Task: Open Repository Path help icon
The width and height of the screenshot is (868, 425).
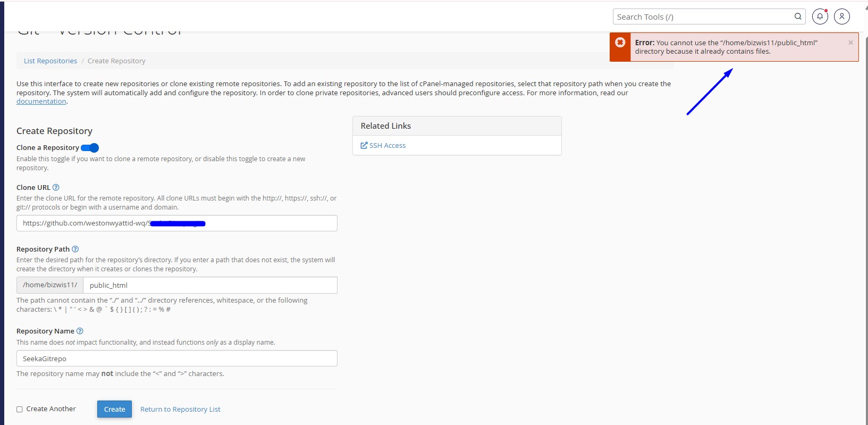Action: pos(75,249)
